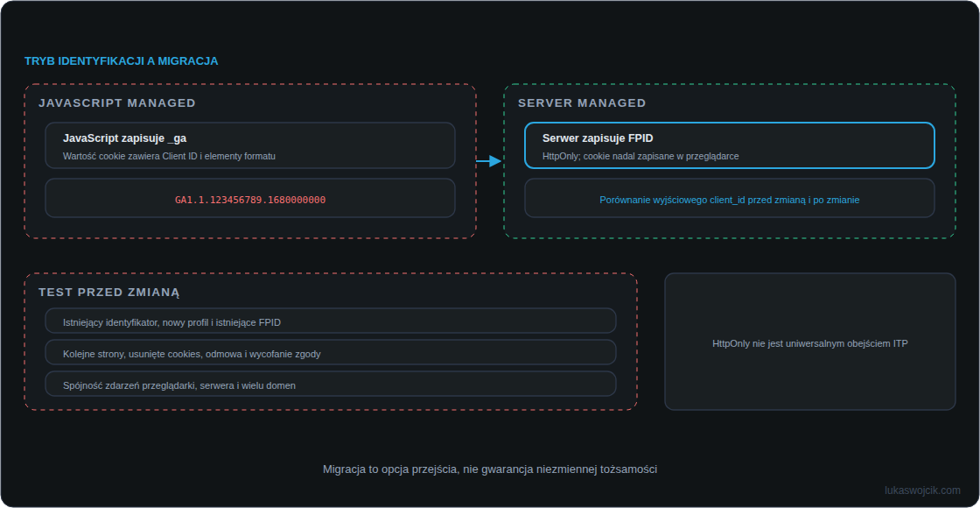Select the Serwer zapisuje FPID card
The height and width of the screenshot is (508, 980).
pos(730,145)
